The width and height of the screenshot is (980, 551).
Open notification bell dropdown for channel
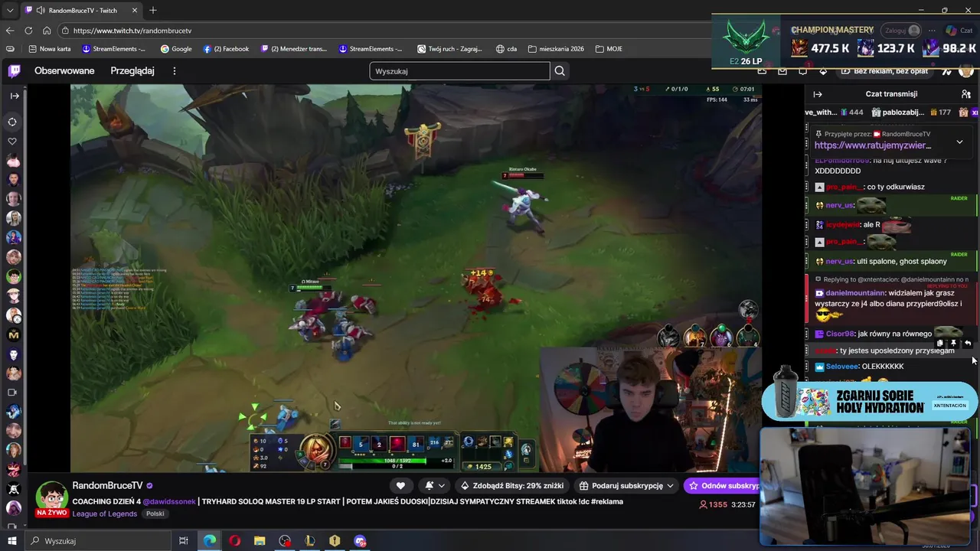click(434, 485)
